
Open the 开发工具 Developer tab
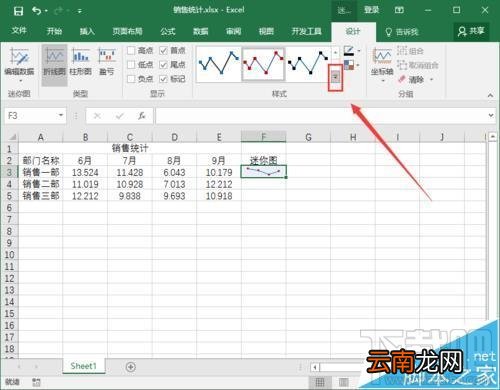click(307, 31)
